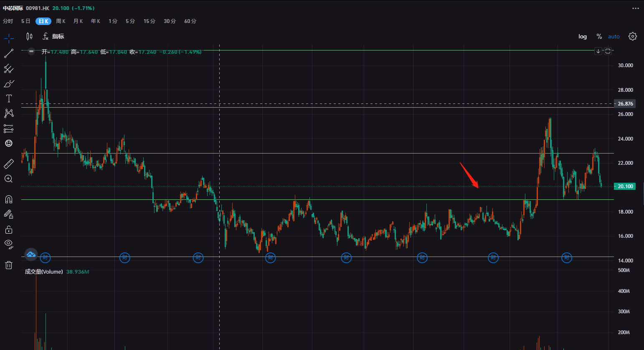
Task: Choose the ruler measurement tool
Action: pos(9,164)
